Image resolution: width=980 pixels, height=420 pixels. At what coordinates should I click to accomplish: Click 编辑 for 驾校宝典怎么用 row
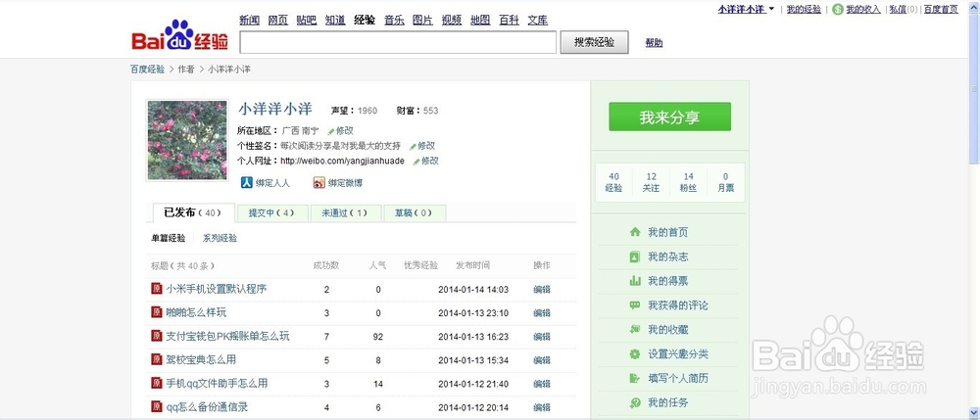pos(542,360)
